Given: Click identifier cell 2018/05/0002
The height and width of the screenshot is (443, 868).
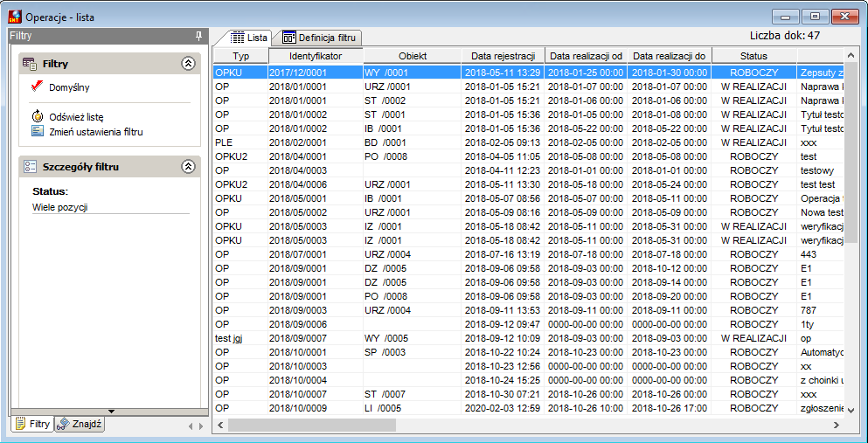Looking at the screenshot, I should [316, 212].
